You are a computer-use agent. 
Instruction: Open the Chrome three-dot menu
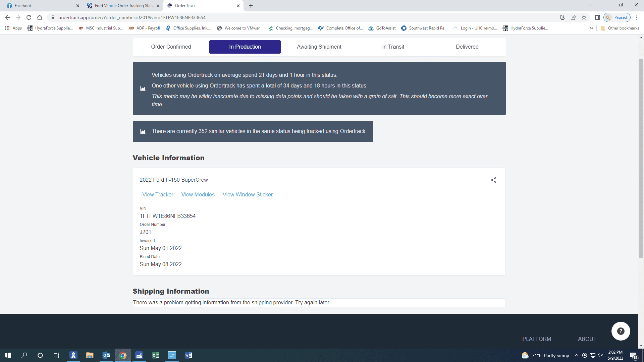pyautogui.click(x=637, y=17)
